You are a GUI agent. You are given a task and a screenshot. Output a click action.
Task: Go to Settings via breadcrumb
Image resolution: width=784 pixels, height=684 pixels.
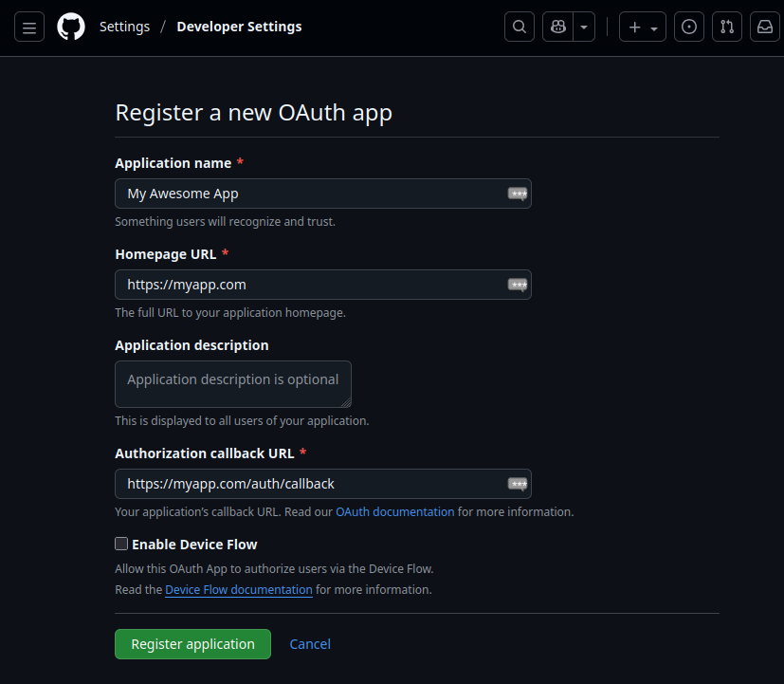pos(124,27)
